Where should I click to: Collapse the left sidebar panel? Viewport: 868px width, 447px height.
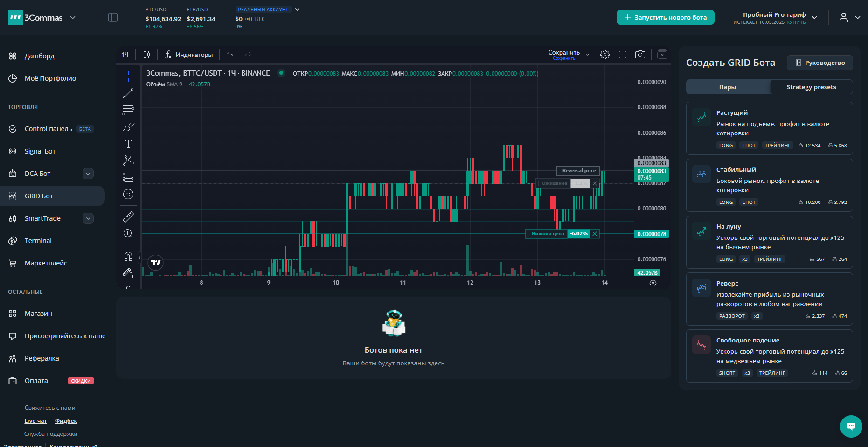click(x=113, y=17)
